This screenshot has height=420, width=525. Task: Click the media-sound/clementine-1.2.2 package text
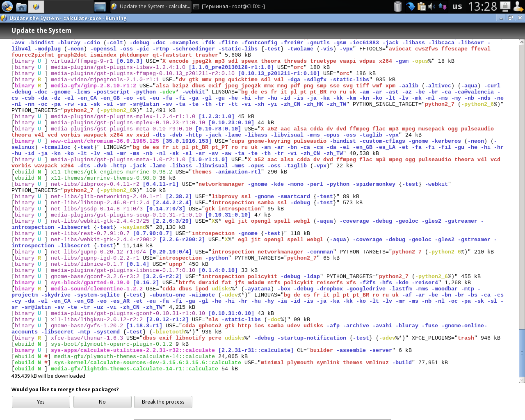tap(97, 289)
